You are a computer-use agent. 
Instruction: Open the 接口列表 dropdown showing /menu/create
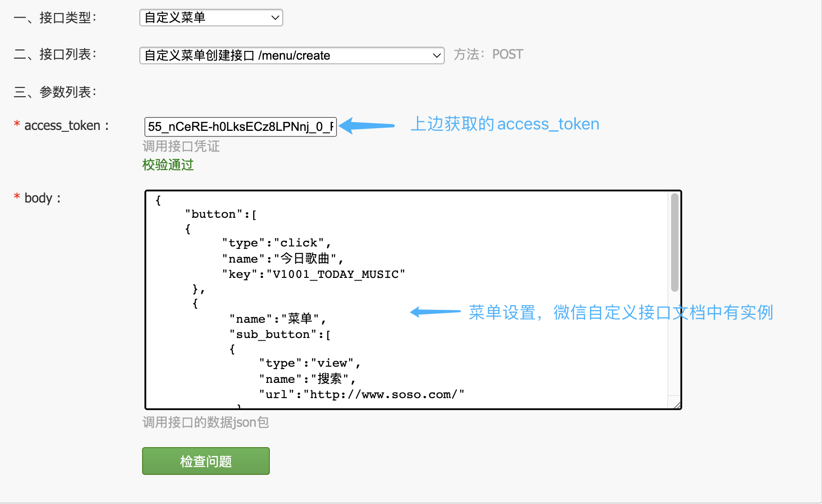[292, 55]
